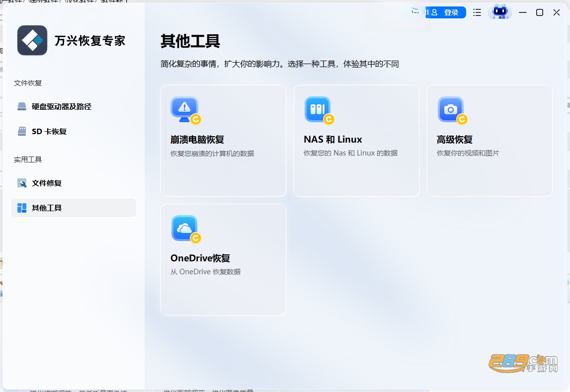The width and height of the screenshot is (570, 392).
Task: Open the hamburger list menu in title bar
Action: click(477, 13)
